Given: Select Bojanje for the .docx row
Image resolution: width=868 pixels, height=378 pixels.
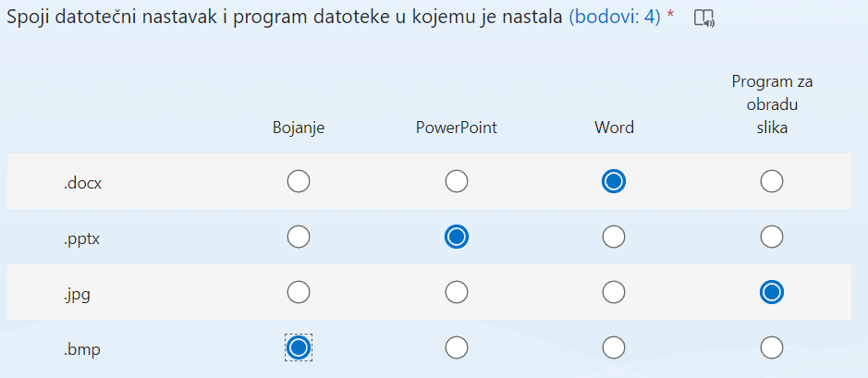Looking at the screenshot, I should coord(299,181).
